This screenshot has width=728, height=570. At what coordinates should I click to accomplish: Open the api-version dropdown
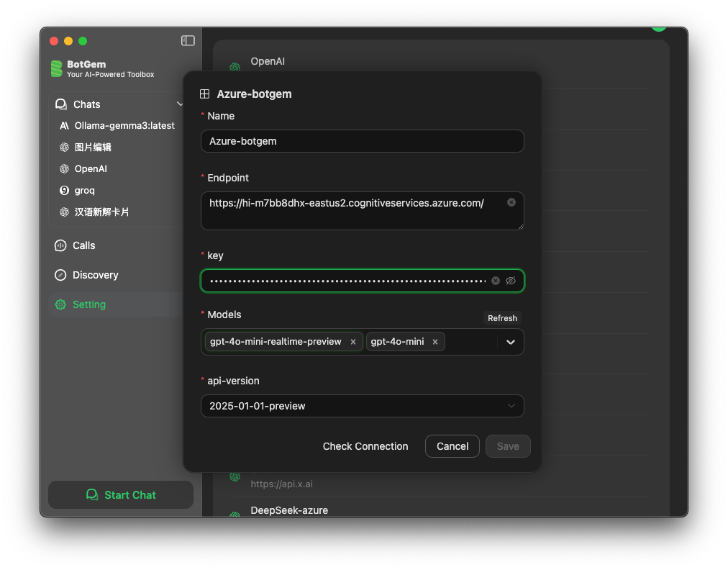point(362,406)
